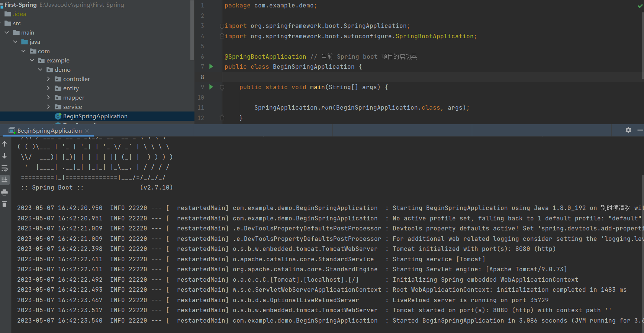Close the BeginSpringApplication run tab
Image resolution: width=644 pixels, height=333 pixels.
pyautogui.click(x=87, y=131)
